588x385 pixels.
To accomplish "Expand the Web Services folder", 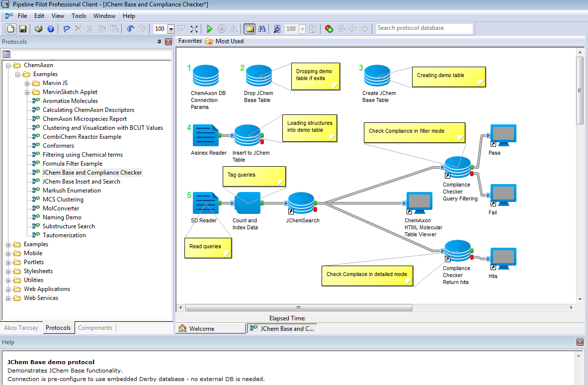I will pos(8,298).
